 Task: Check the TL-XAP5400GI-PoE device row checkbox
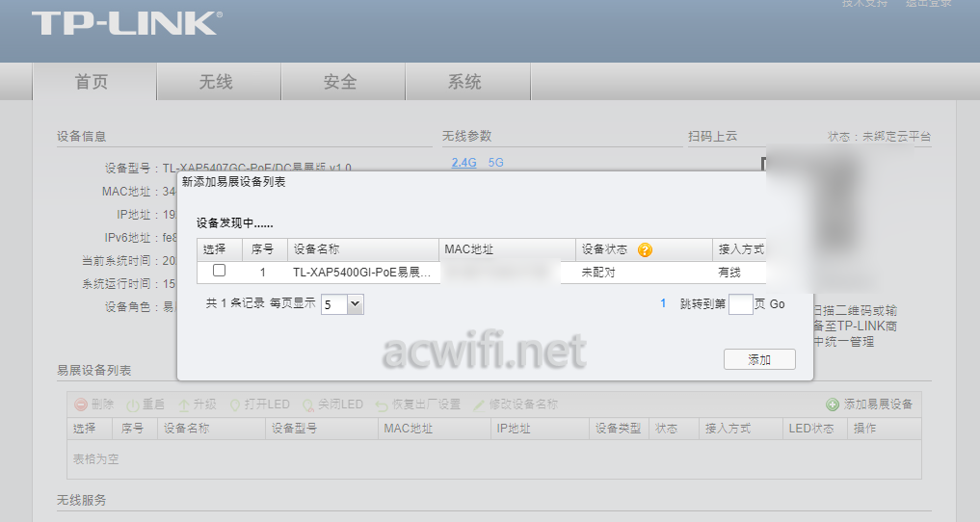pos(220,271)
